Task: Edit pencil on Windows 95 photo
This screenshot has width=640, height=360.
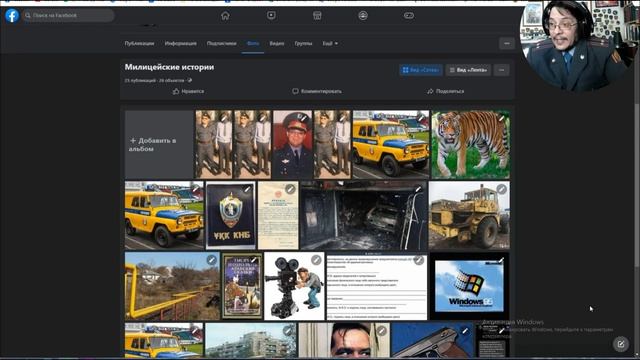Action: (x=501, y=260)
